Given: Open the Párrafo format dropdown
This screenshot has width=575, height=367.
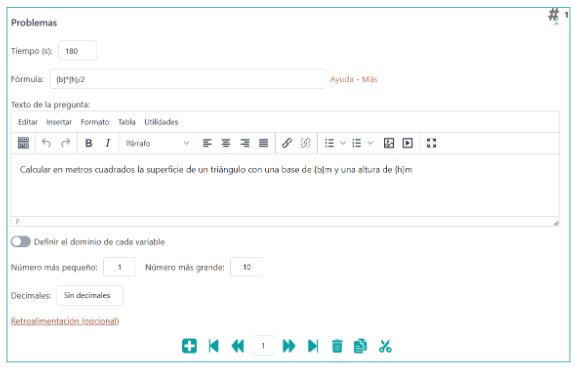Looking at the screenshot, I should click(x=157, y=143).
